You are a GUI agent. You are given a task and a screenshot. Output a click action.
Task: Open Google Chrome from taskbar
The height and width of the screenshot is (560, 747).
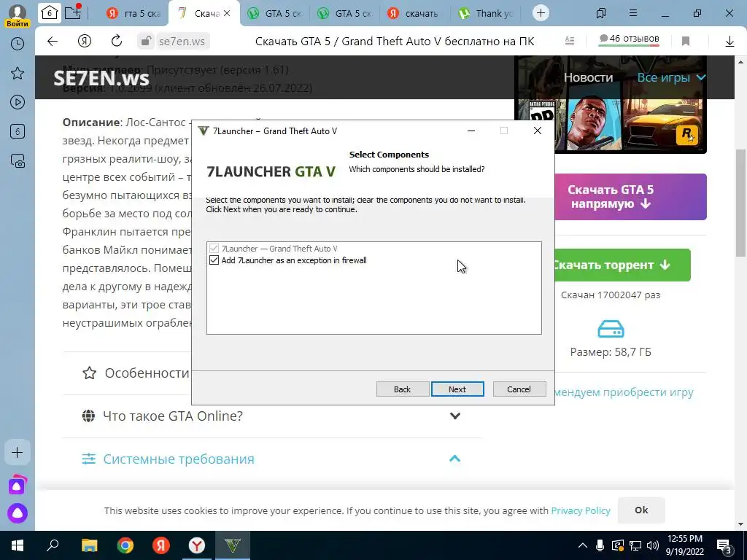click(x=125, y=545)
